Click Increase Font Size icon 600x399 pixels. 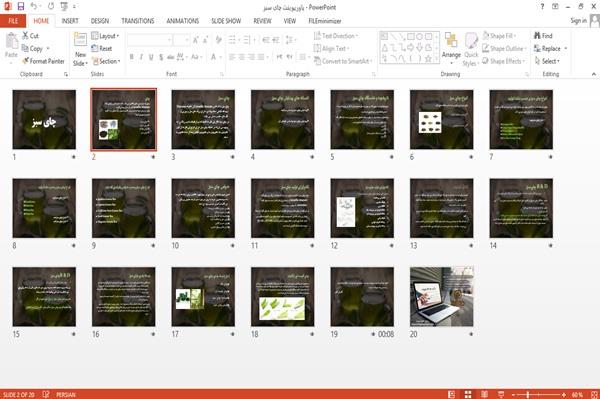pyautogui.click(x=196, y=40)
